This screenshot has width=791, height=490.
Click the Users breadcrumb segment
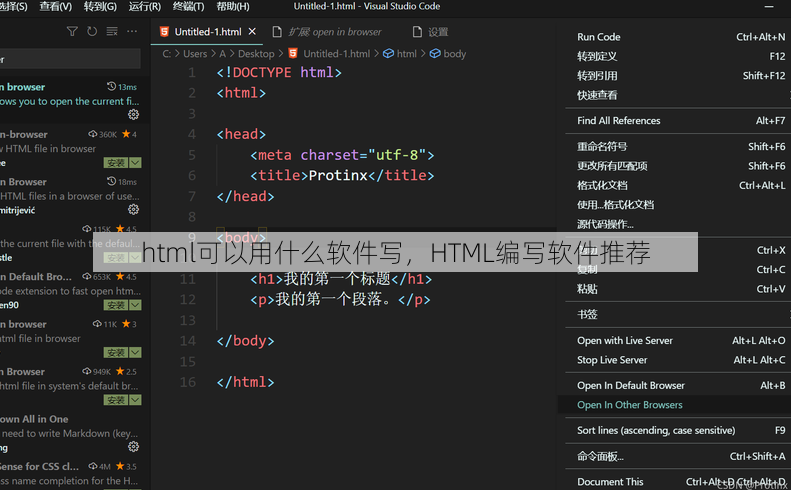pyautogui.click(x=195, y=53)
